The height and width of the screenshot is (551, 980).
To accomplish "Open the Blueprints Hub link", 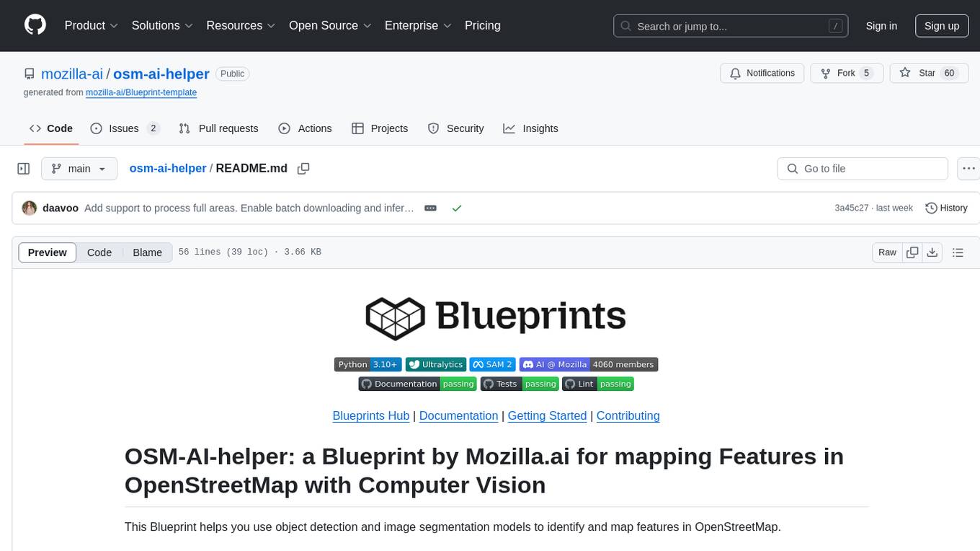I will coord(371,416).
